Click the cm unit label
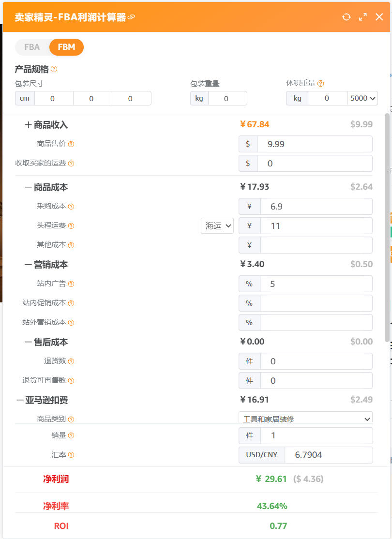 (25, 98)
